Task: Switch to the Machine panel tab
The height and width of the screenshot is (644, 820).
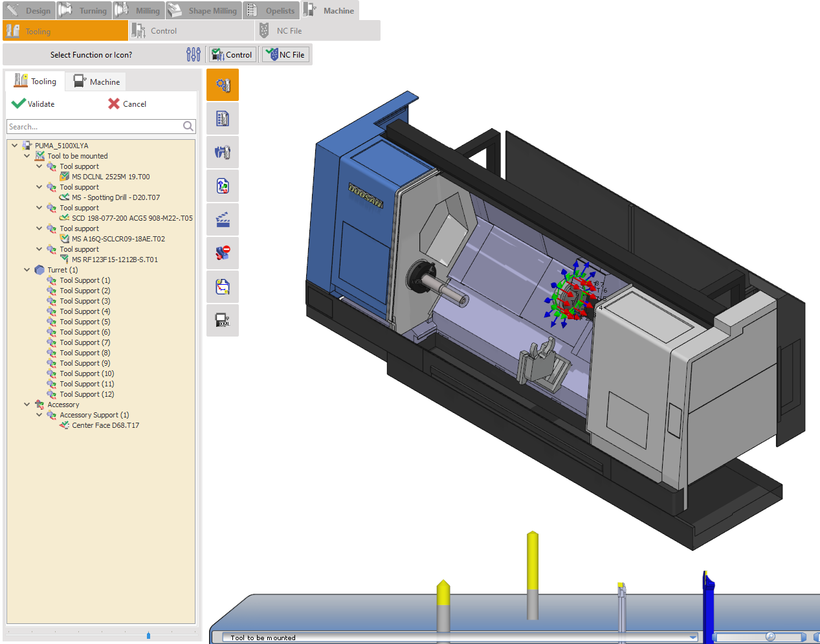Action: [x=97, y=82]
